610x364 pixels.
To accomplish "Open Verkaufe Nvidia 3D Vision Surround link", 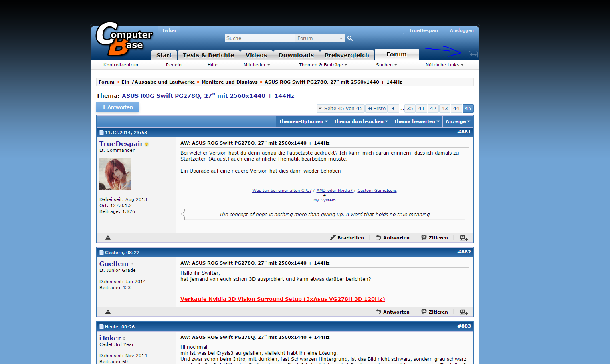I will 283,299.
